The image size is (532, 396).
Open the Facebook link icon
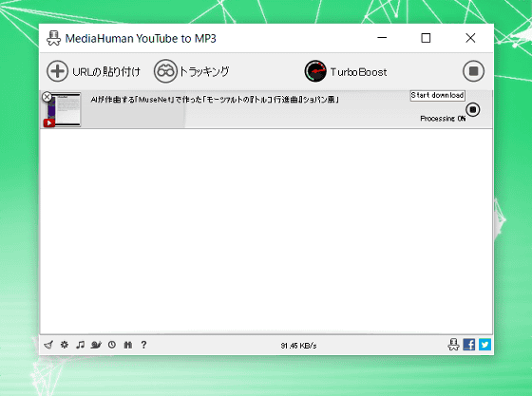(x=469, y=345)
